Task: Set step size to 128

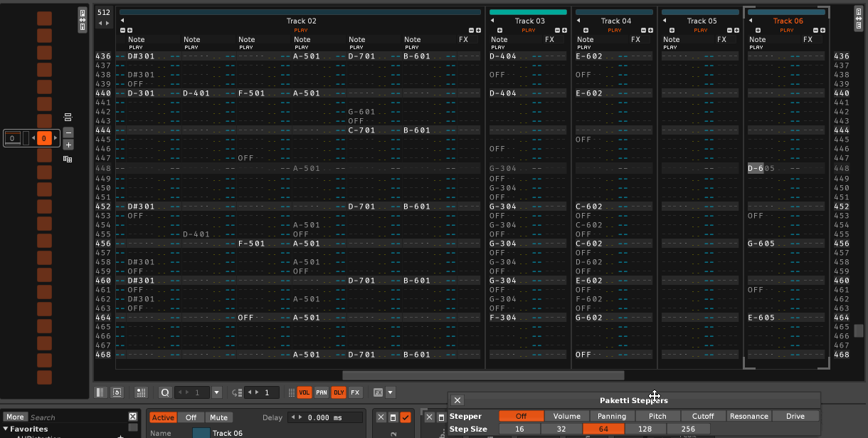Action: coord(645,429)
